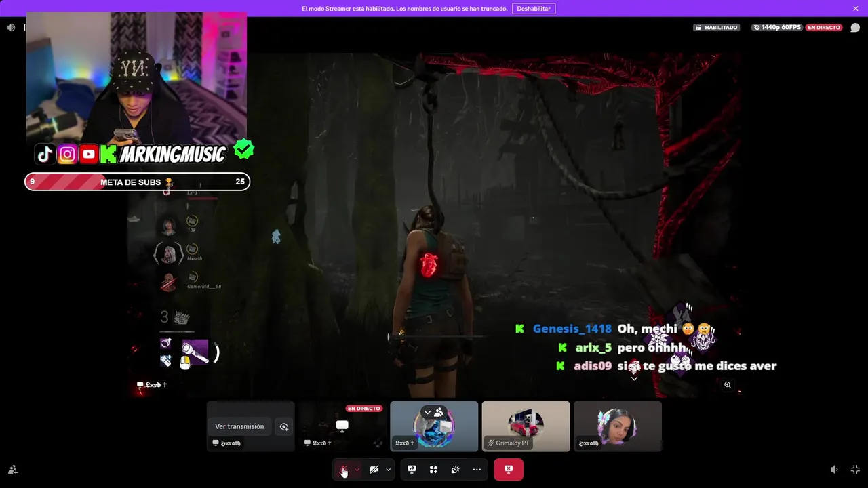
Task: Click the TikTok logo in overlay
Action: point(45,154)
